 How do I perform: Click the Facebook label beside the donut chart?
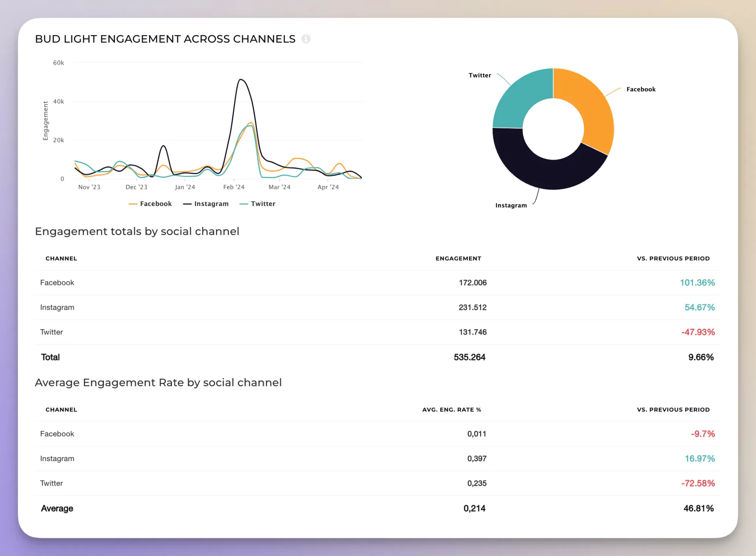pos(641,89)
